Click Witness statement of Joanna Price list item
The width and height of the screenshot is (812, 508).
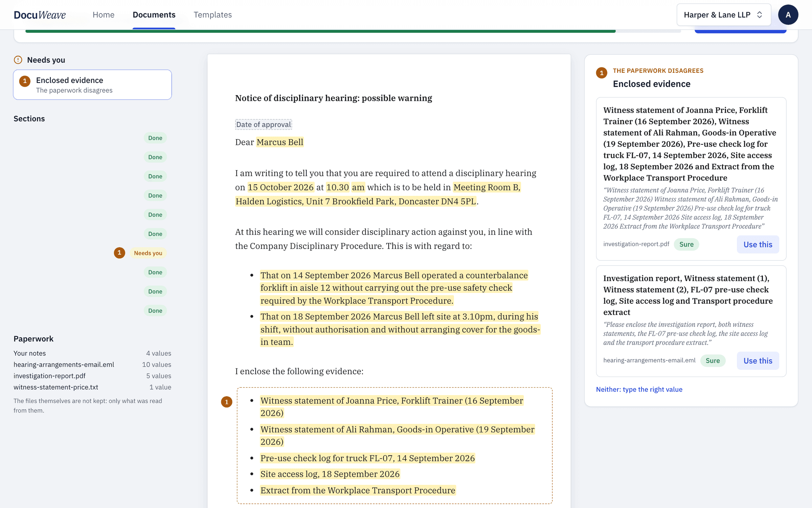392,407
